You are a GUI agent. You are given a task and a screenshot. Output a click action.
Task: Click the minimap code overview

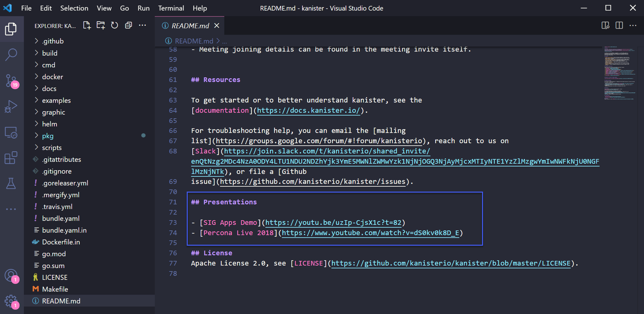click(619, 73)
